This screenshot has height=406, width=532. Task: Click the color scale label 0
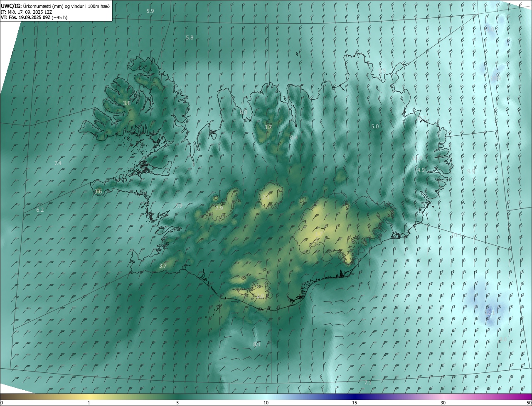[x=2, y=403]
